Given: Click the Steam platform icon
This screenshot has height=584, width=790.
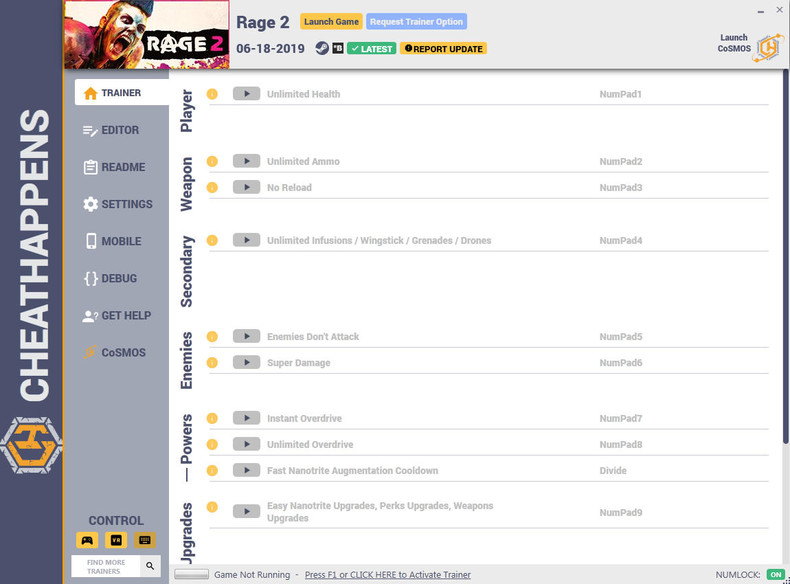Looking at the screenshot, I should click(x=321, y=48).
